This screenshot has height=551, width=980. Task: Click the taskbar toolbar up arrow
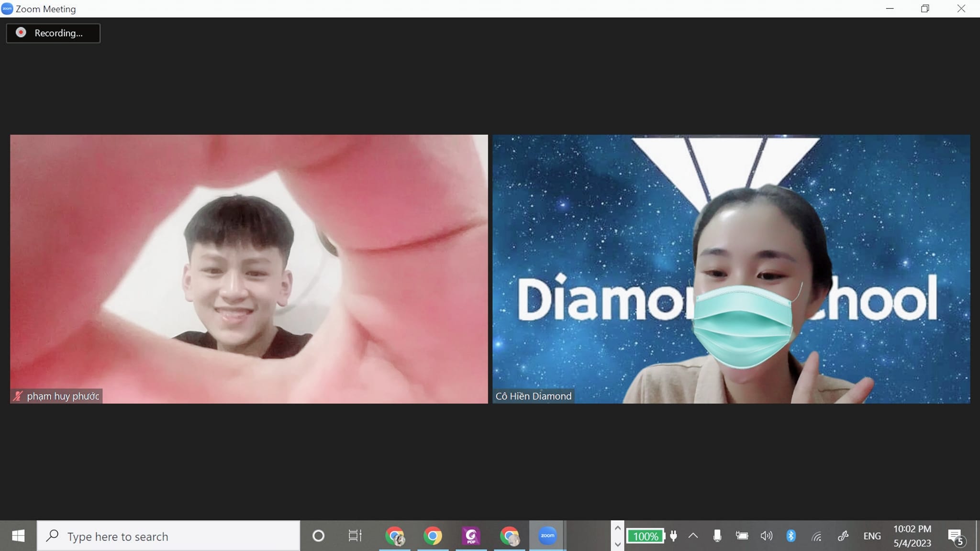tap(617, 528)
